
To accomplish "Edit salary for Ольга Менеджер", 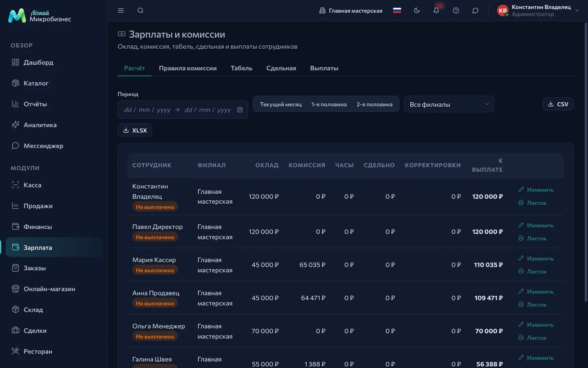I will tap(536, 325).
